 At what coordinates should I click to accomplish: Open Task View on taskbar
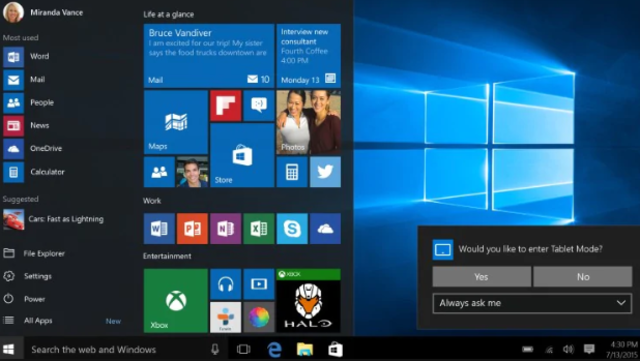click(x=243, y=349)
